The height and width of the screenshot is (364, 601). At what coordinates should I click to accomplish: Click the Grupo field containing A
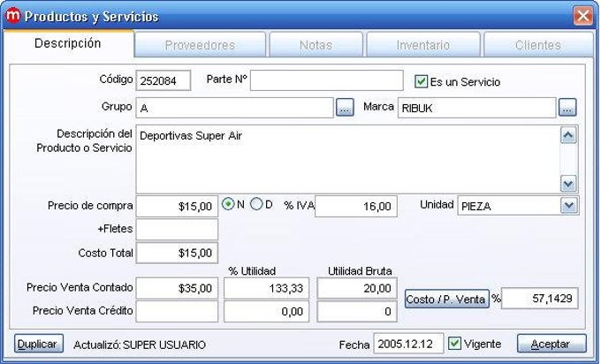click(x=234, y=108)
